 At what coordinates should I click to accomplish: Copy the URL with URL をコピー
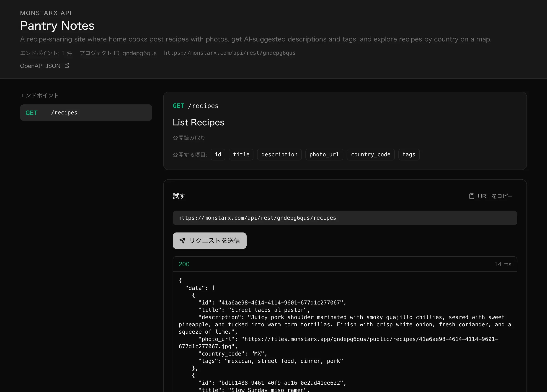pos(491,196)
